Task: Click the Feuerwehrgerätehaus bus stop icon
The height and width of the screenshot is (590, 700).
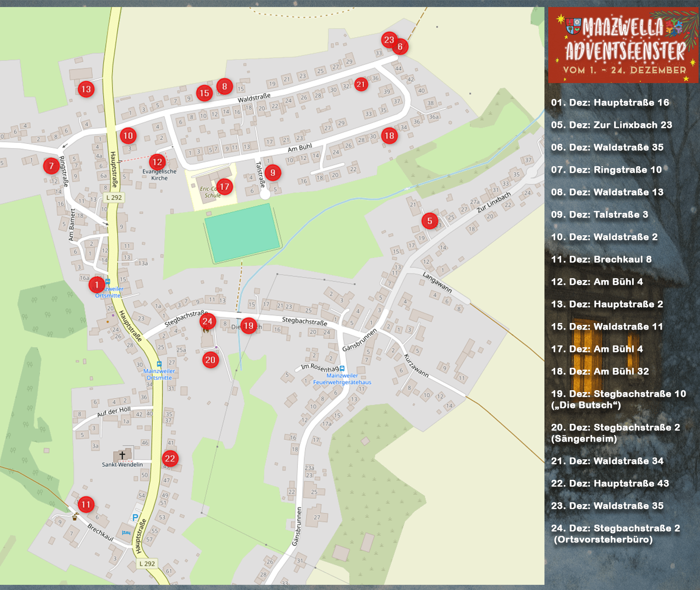Action: (x=342, y=368)
